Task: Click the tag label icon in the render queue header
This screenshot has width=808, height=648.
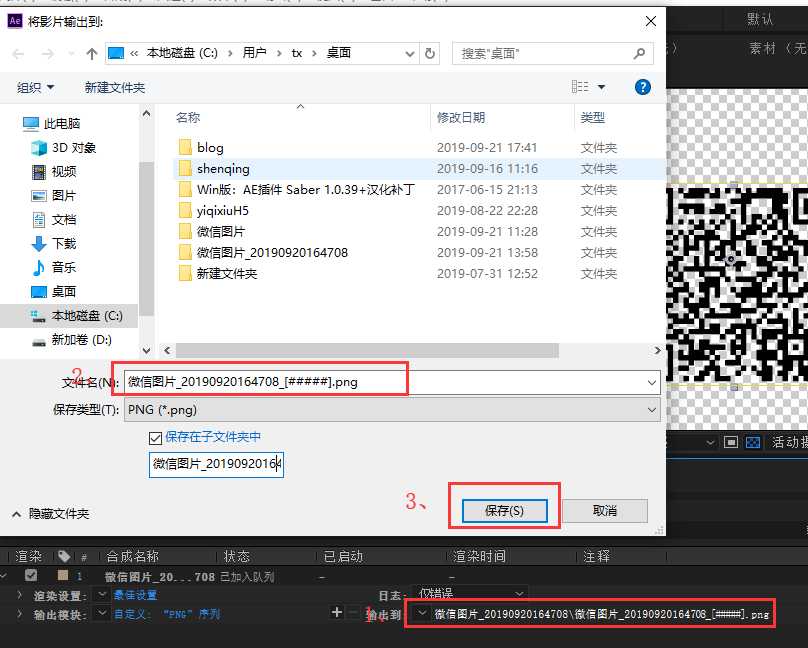Action: (64, 556)
